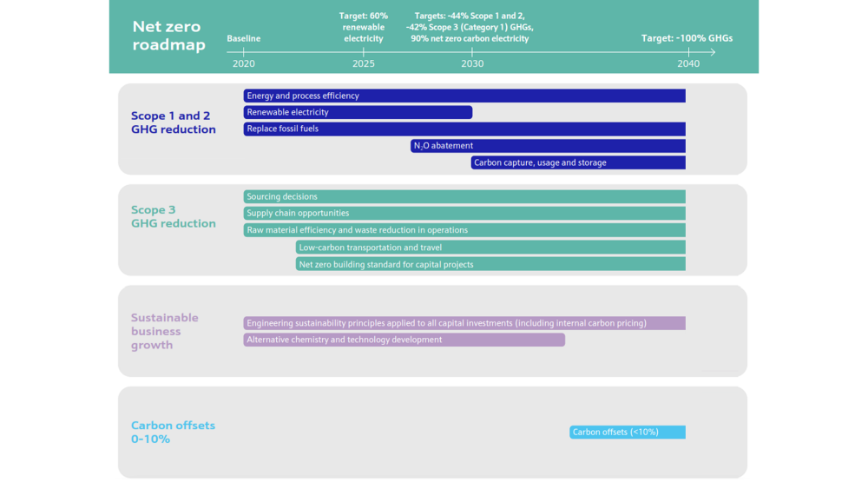Click the timeline arrow at right end
Screen dimensions: 868x489
[712, 52]
